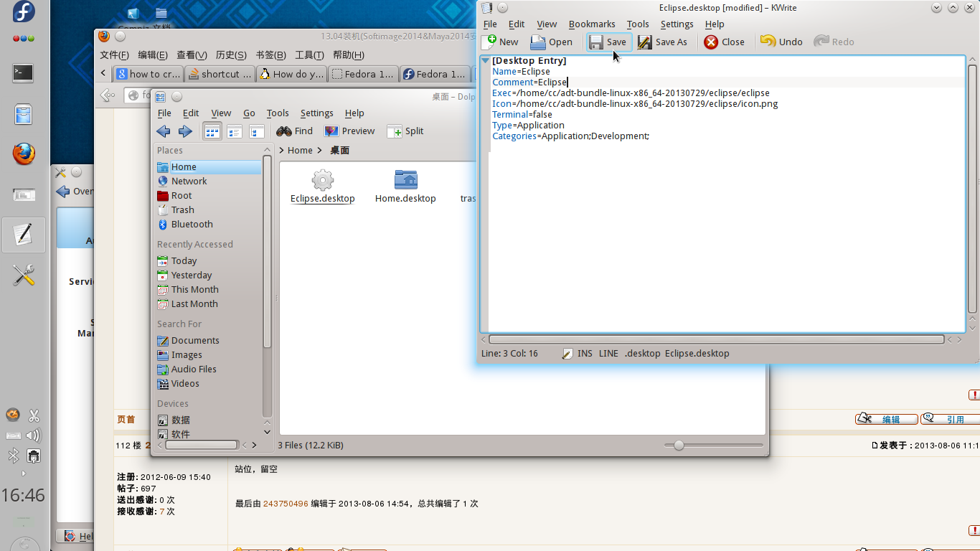
Task: Open the Dolphin Go menu
Action: [x=249, y=113]
